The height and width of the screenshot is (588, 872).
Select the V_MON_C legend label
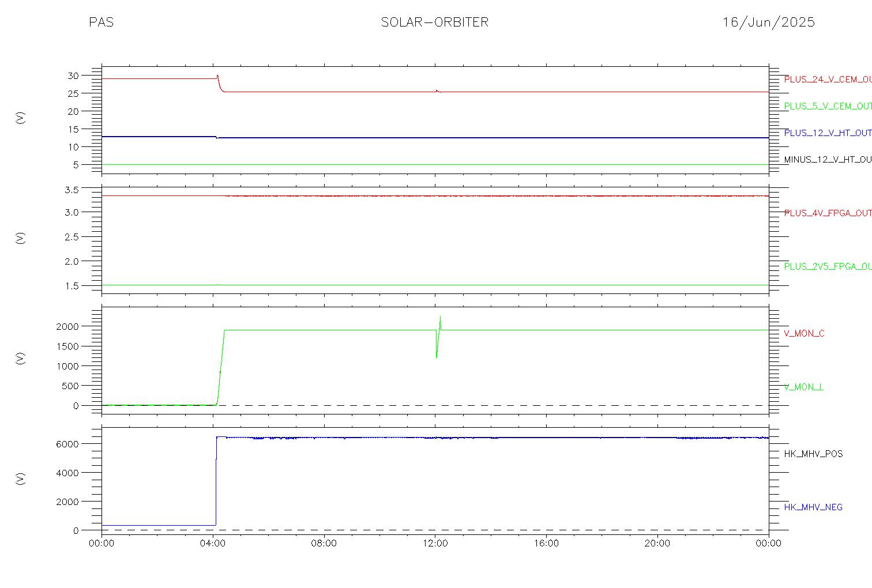coord(804,333)
